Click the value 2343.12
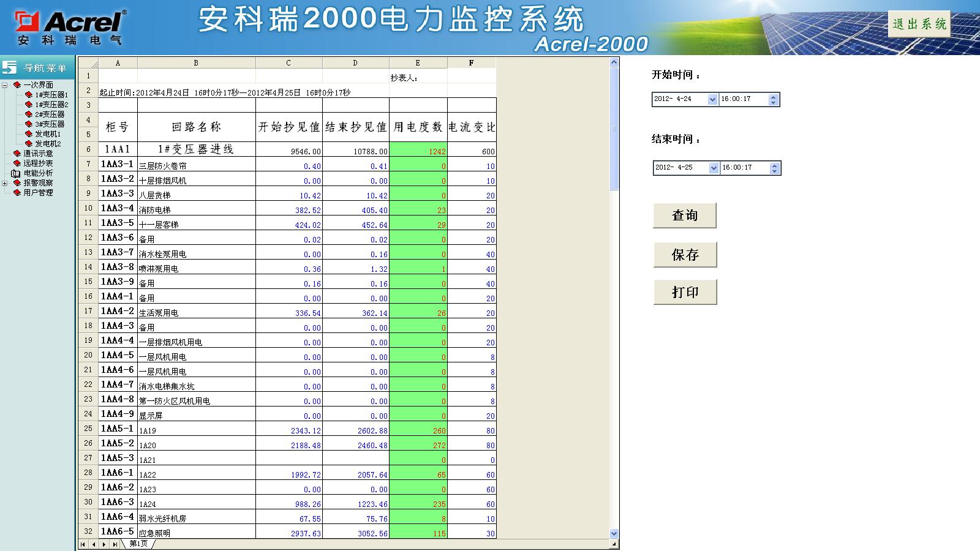 (x=288, y=429)
